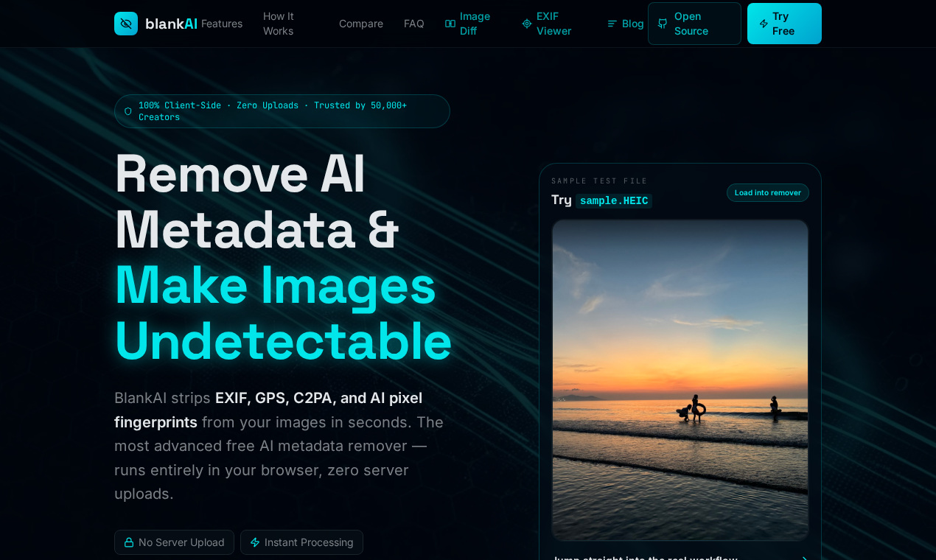Click the EXIF Viewer crosshair icon
Screen dimensions: 936x560
pyautogui.click(x=526, y=23)
